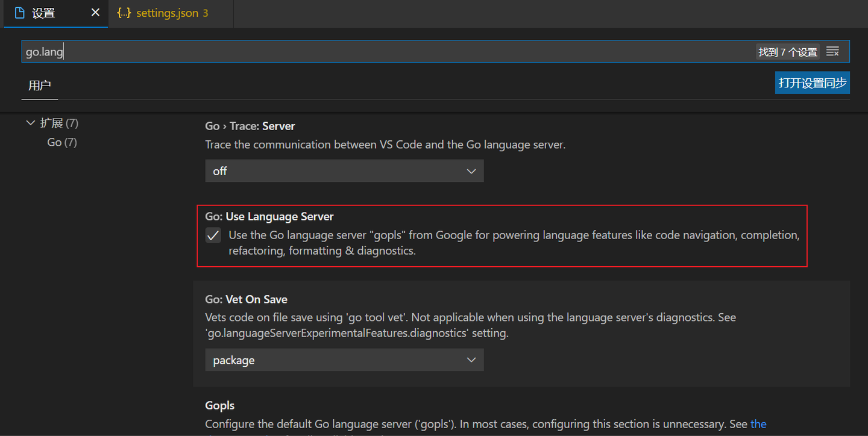Uncheck the Use Language Server checkbox
The width and height of the screenshot is (868, 436).
213,235
